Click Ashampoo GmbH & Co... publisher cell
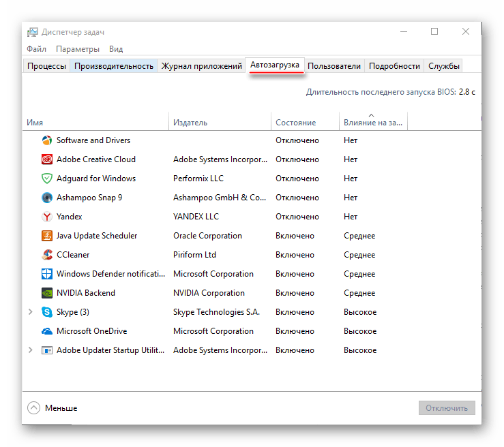 [x=220, y=198]
